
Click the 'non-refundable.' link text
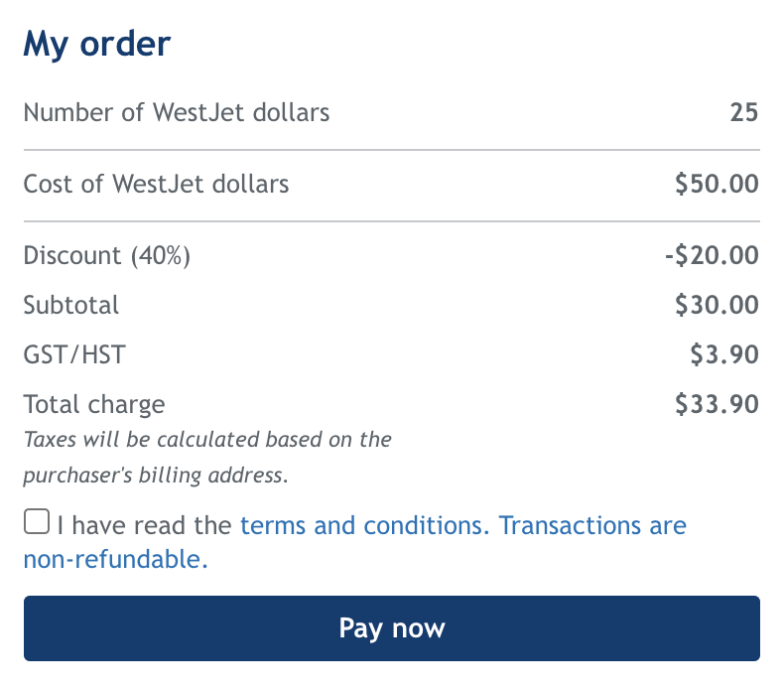115,560
